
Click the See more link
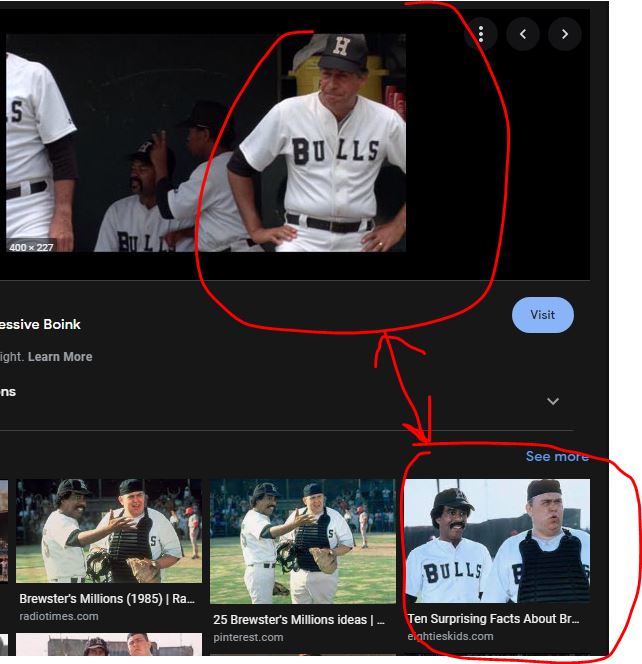(x=557, y=456)
